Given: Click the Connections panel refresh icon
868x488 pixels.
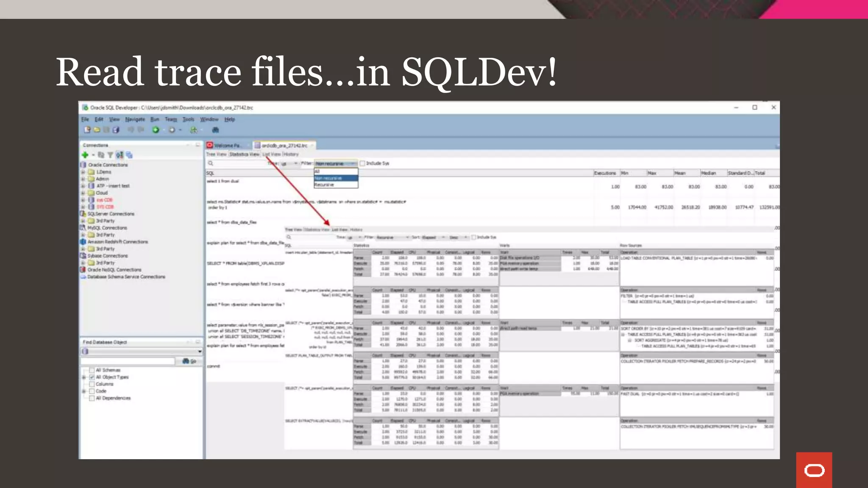Looking at the screenshot, I should pyautogui.click(x=120, y=155).
